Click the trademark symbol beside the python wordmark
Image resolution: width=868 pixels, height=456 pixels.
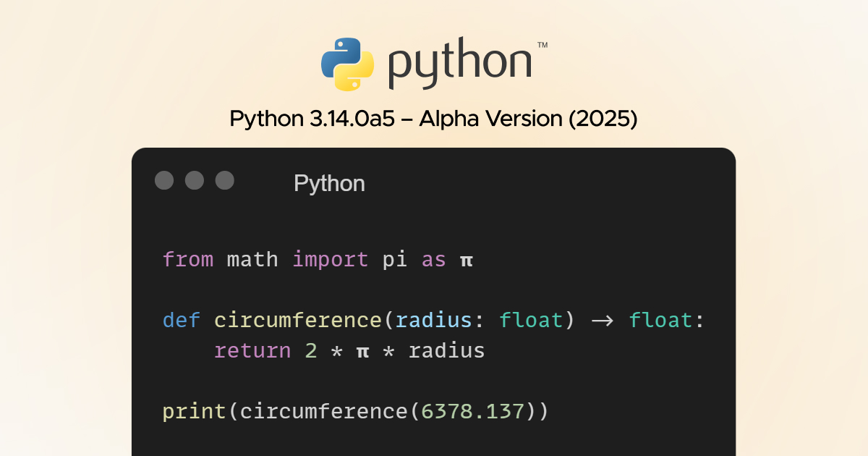pos(542,46)
